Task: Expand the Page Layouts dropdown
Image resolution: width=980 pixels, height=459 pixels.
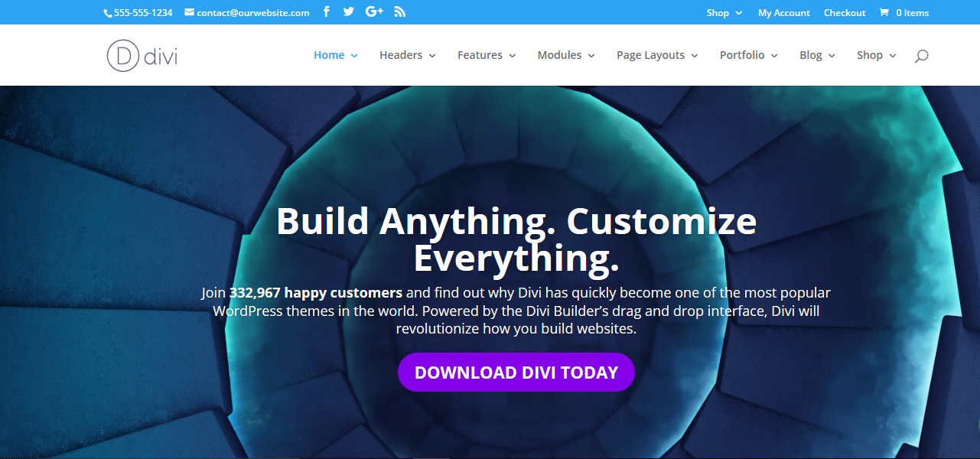Action: [x=657, y=55]
